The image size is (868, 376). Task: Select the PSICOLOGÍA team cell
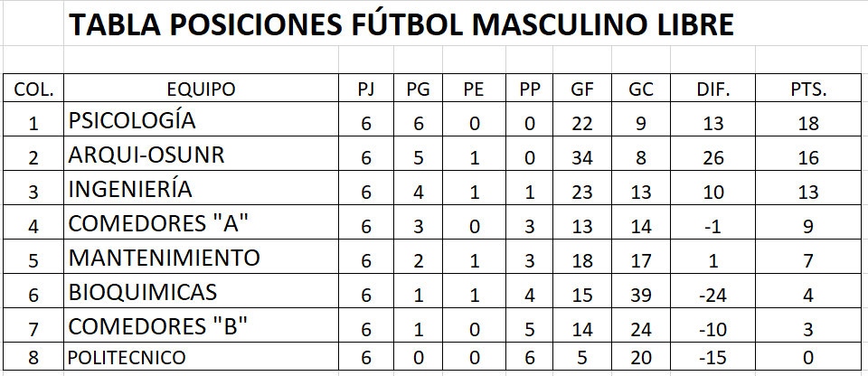201,119
